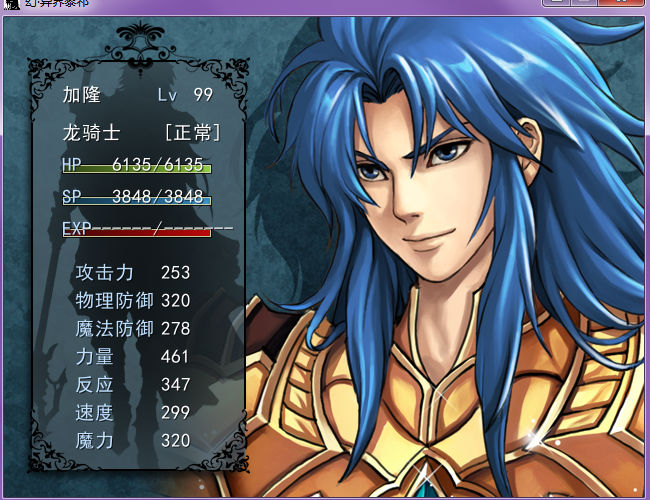Screen dimensions: 650x500
Task: Select character name 加隆
Action: coord(82,95)
